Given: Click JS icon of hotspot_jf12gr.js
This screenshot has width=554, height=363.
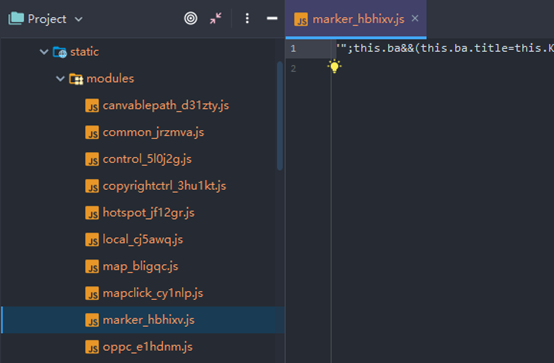Looking at the screenshot, I should coord(92,213).
